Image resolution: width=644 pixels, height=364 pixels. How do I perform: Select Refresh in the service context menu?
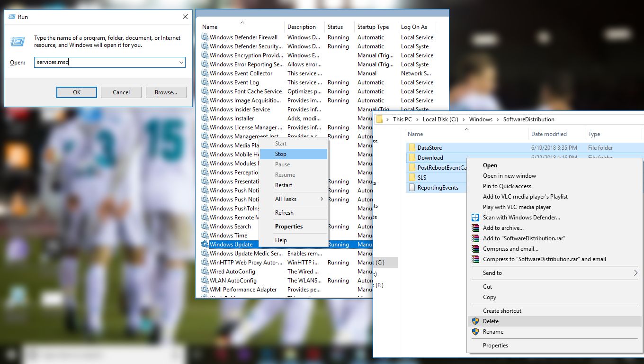(x=294, y=213)
